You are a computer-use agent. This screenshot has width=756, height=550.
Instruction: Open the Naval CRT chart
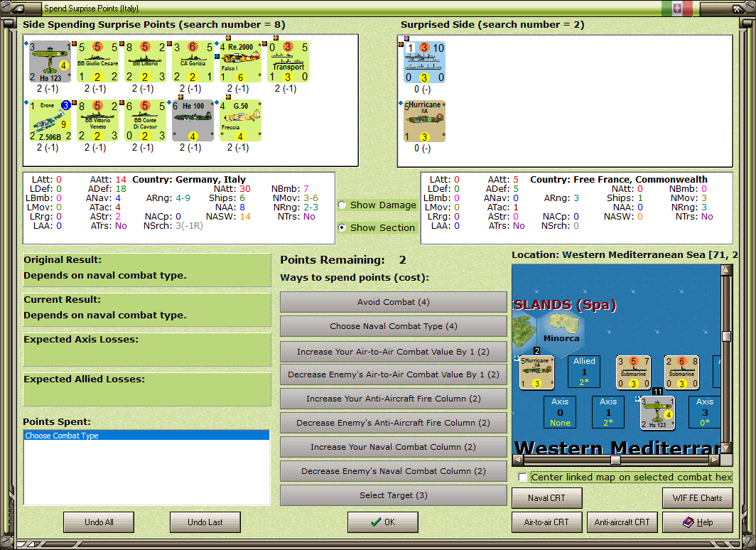(547, 498)
